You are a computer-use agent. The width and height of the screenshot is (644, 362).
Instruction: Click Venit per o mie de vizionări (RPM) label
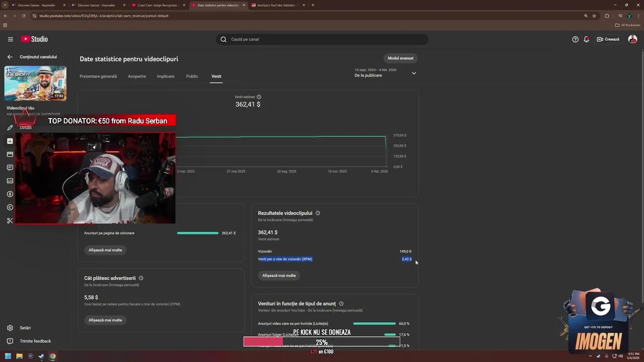[285, 259]
